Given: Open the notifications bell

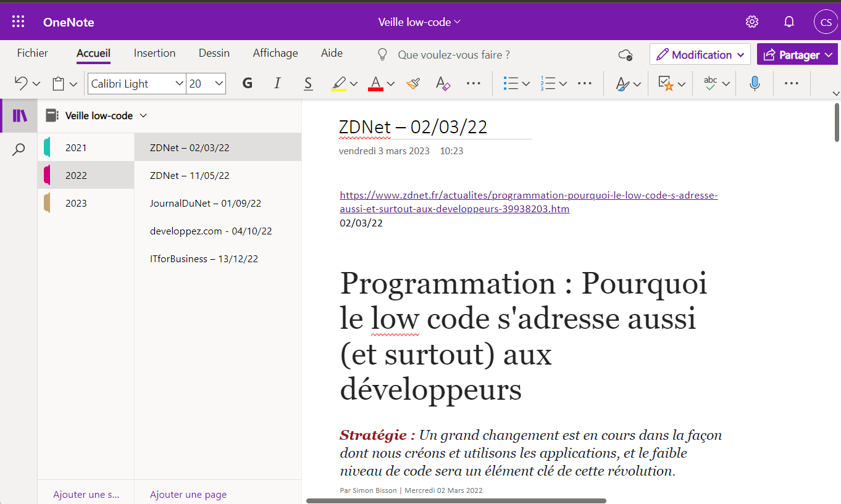Looking at the screenshot, I should pos(789,22).
